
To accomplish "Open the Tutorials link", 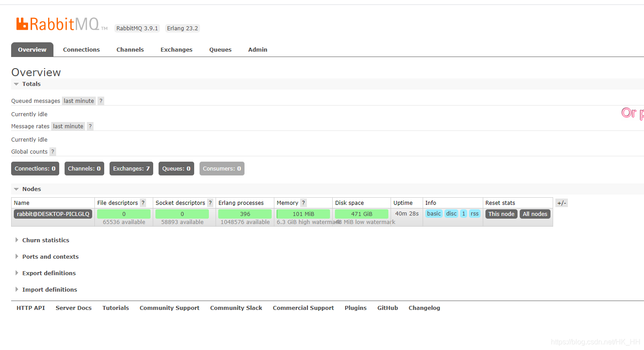I will pos(116,308).
